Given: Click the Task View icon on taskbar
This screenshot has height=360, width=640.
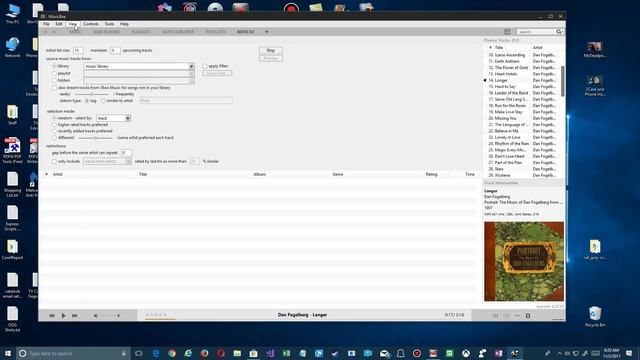Looking at the screenshot, I should [139, 353].
